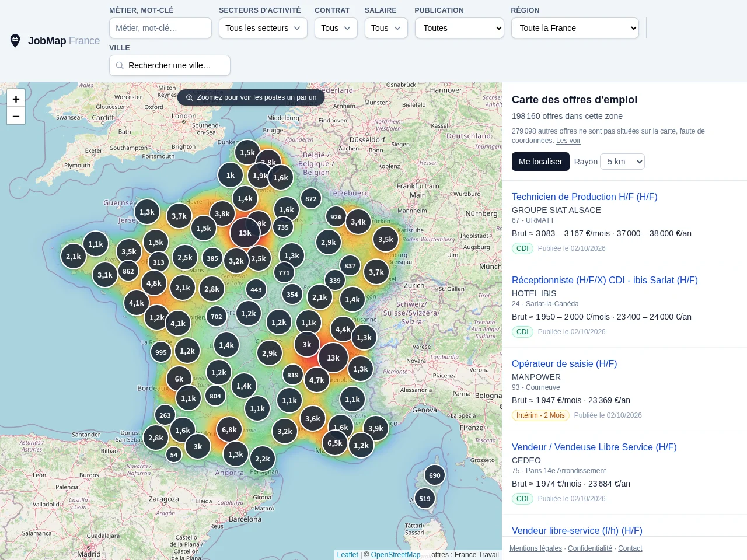The height and width of the screenshot is (560, 747).
Task: Click the 93 - Courneuve location text
Action: click(x=536, y=387)
